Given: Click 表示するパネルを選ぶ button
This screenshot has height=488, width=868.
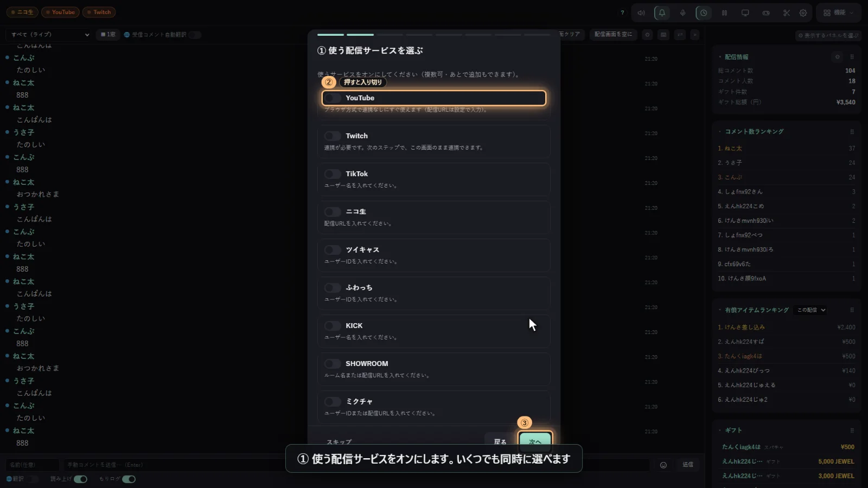Looking at the screenshot, I should tap(828, 35).
